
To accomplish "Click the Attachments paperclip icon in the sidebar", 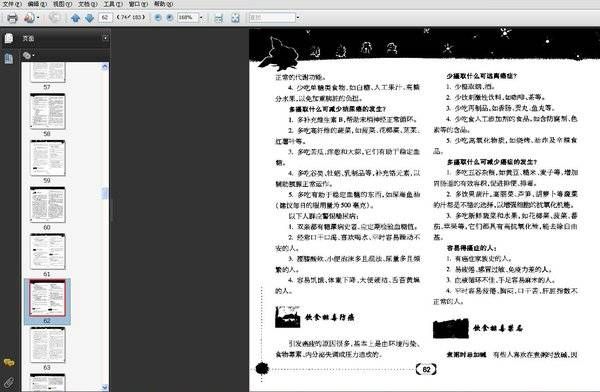I will coord(9,382).
